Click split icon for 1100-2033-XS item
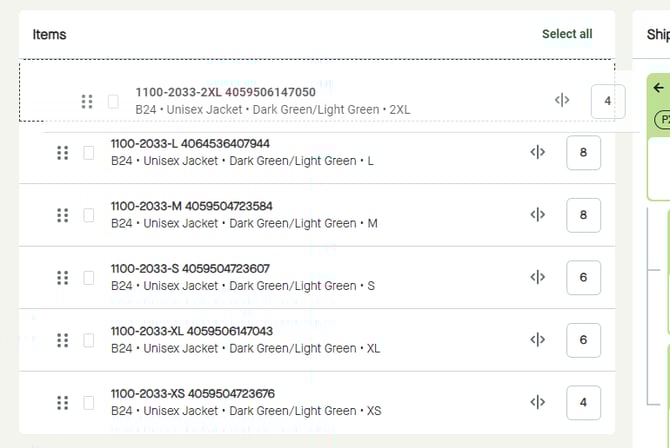The image size is (670, 448). tap(538, 402)
